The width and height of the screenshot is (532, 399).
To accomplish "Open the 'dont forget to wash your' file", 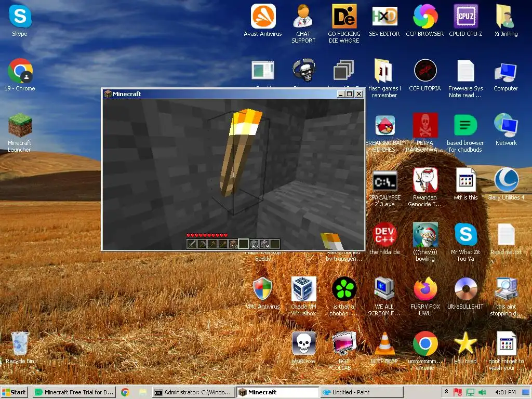I will (506, 343).
